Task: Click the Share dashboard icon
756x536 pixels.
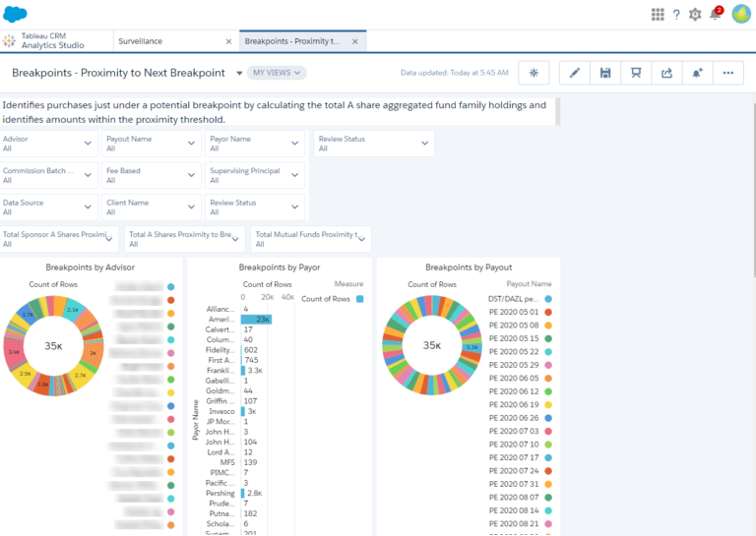Action: pyautogui.click(x=666, y=73)
